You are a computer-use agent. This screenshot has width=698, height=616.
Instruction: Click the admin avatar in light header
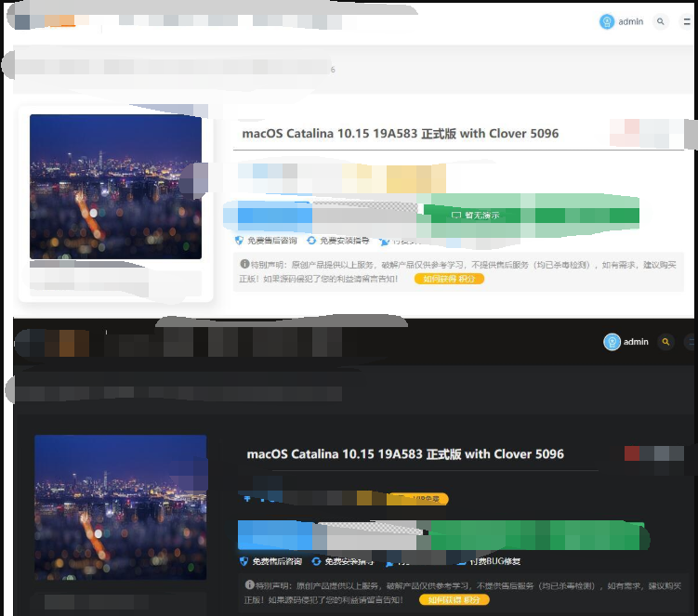tap(607, 21)
